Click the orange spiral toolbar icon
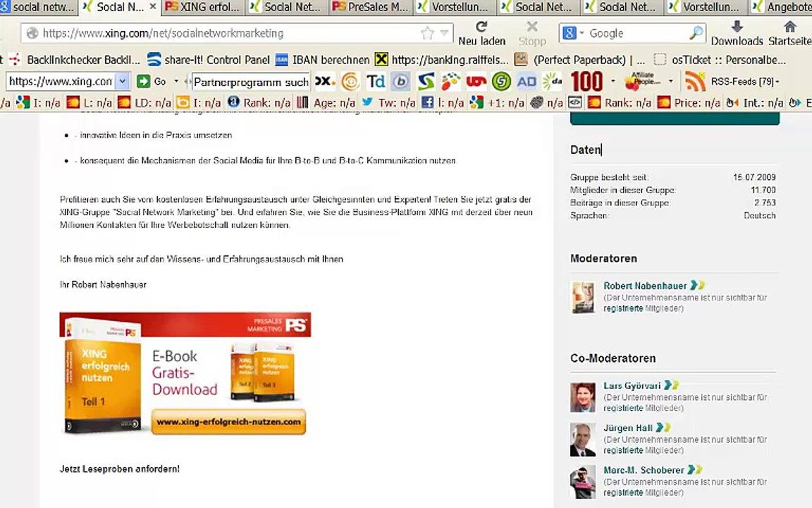Image resolution: width=812 pixels, height=508 pixels. pyautogui.click(x=350, y=81)
